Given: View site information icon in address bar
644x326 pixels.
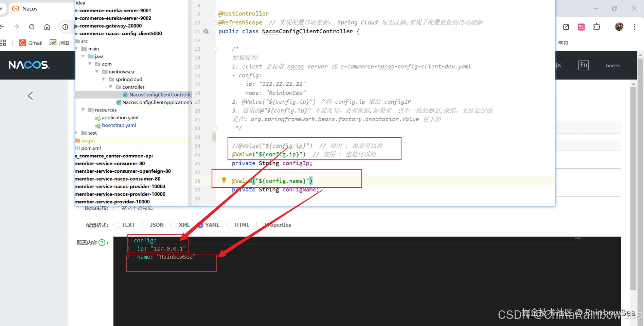Looking at the screenshot, I should (x=65, y=27).
